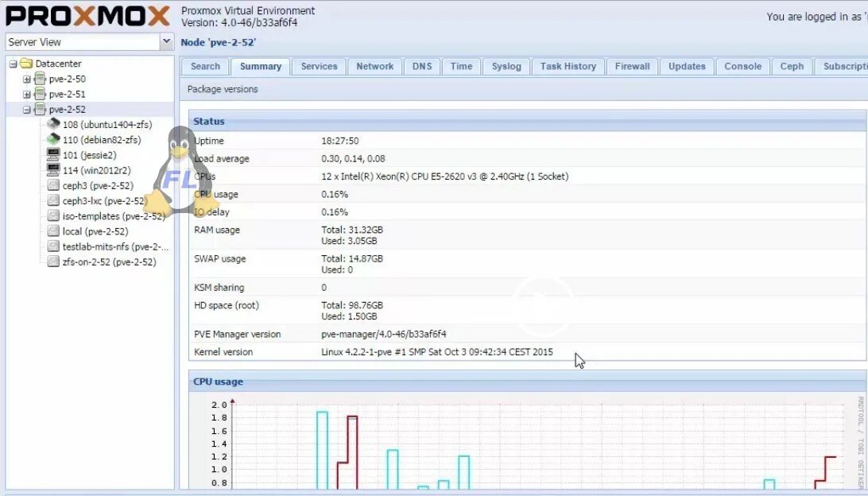Image resolution: width=868 pixels, height=496 pixels.
Task: Open the Services tab
Action: [x=319, y=67]
